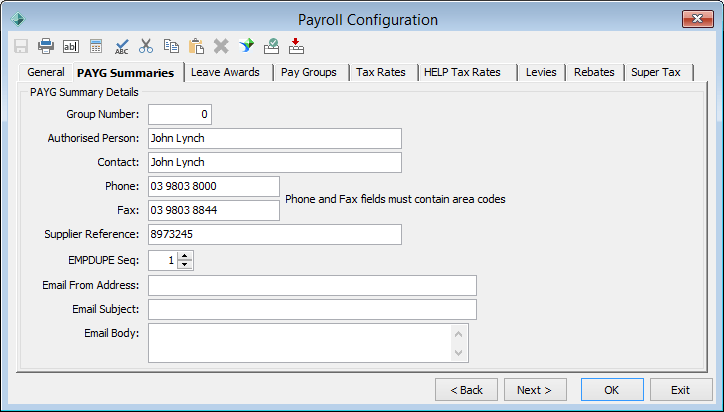The height and width of the screenshot is (412, 724).
Task: Confirm with the OK button
Action: [612, 390]
